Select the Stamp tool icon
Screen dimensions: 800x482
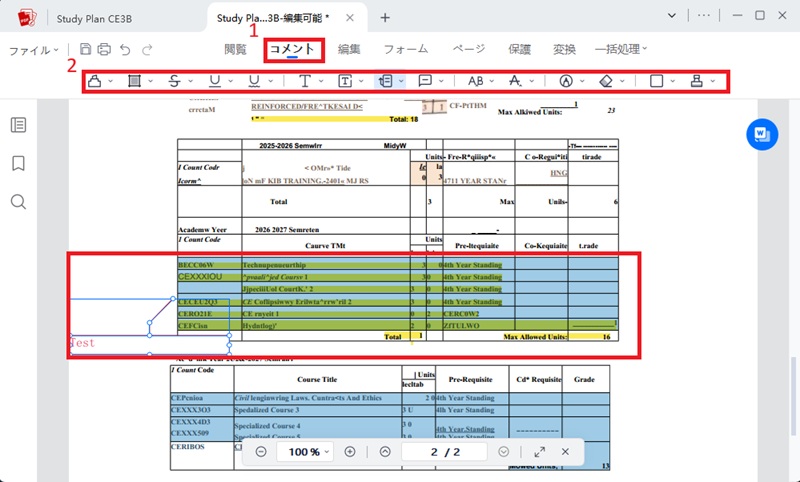point(696,81)
